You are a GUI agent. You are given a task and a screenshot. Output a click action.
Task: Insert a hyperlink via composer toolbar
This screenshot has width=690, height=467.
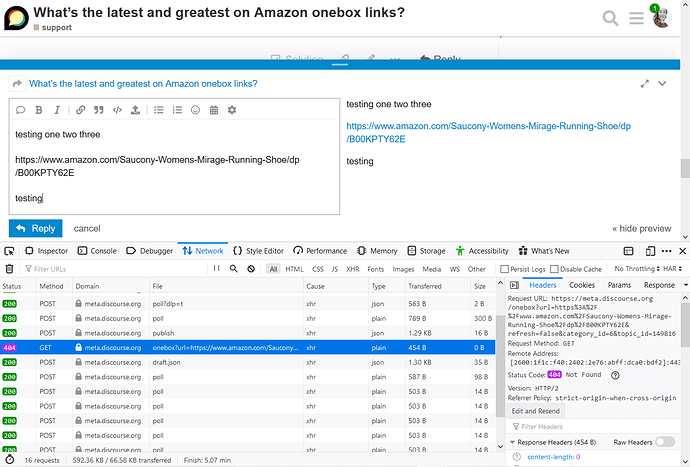pos(81,110)
